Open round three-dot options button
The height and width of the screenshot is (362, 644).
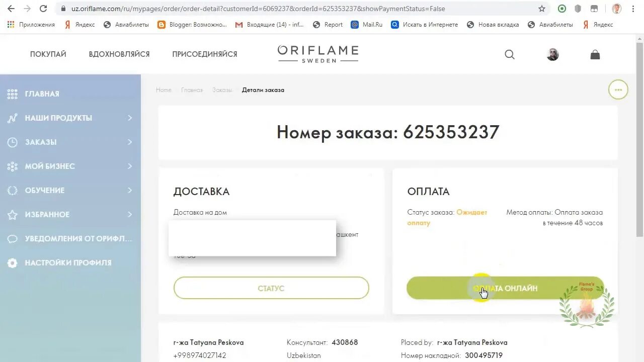(x=618, y=90)
